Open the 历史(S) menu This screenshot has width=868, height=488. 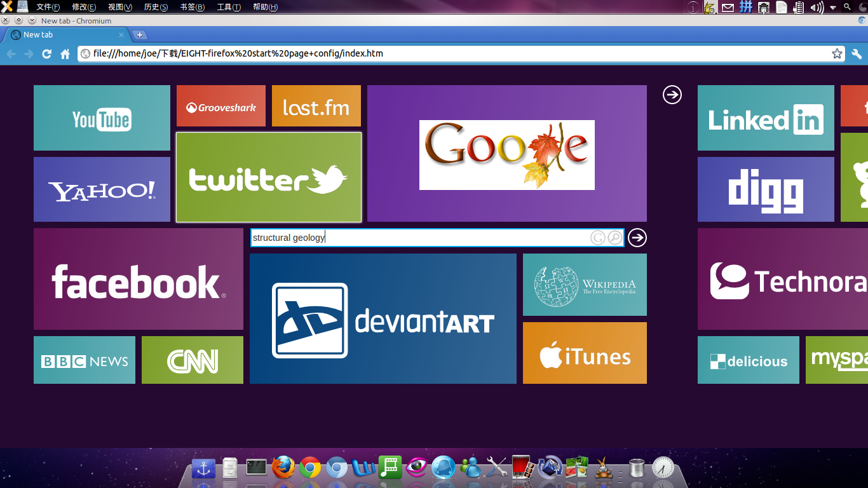[156, 7]
